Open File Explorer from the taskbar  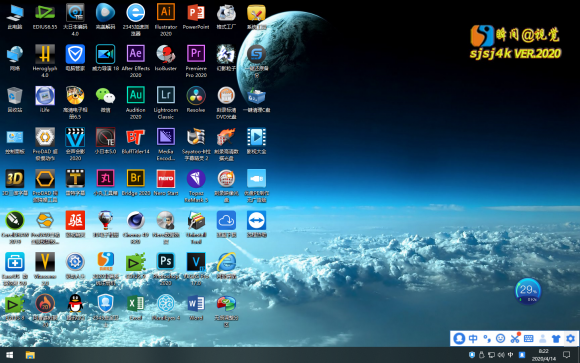(30, 355)
